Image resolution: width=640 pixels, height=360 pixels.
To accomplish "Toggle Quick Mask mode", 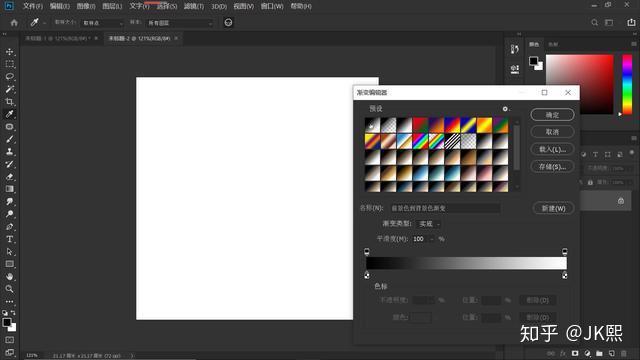I will (9, 340).
